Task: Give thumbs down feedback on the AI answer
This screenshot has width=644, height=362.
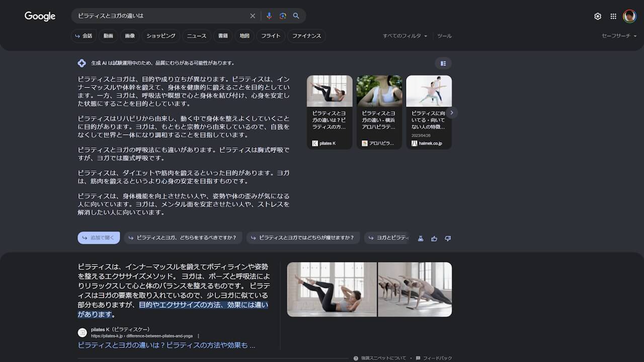Action: 447,238
